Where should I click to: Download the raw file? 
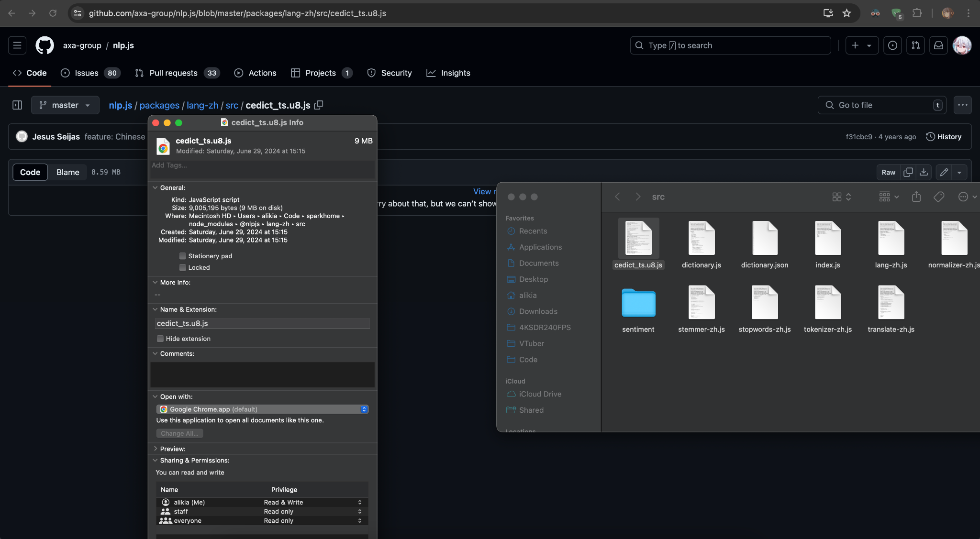(924, 172)
